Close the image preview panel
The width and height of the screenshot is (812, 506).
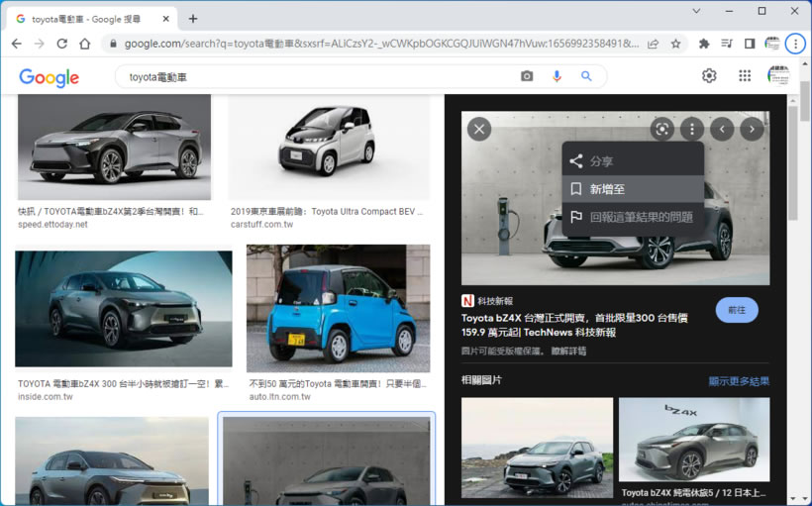point(479,129)
